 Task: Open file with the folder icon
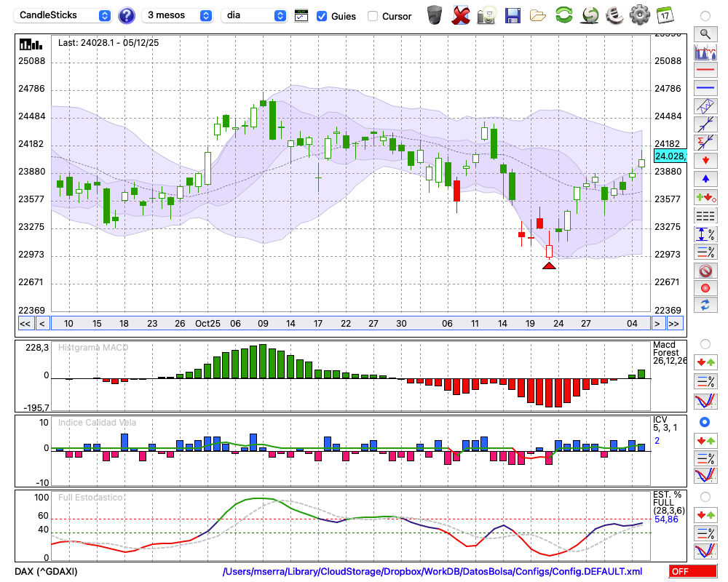(x=538, y=16)
